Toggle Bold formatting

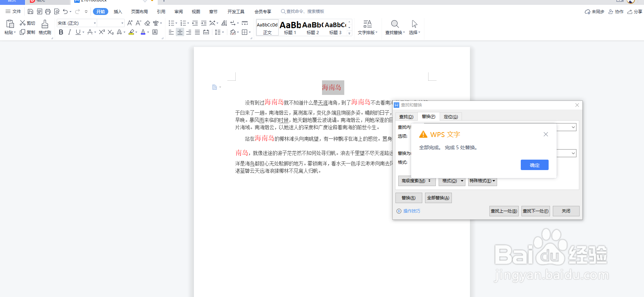click(x=61, y=32)
